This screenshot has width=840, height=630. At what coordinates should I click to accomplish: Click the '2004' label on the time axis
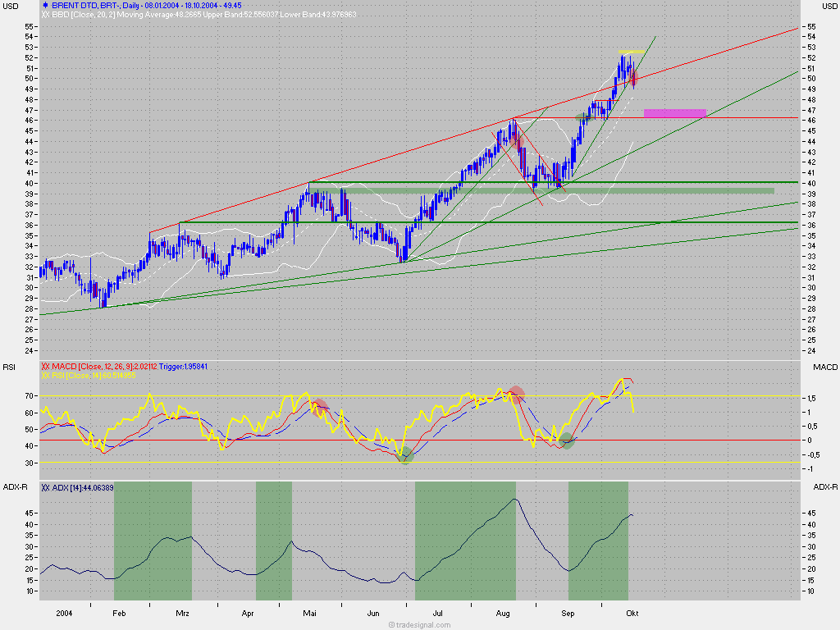pyautogui.click(x=64, y=613)
